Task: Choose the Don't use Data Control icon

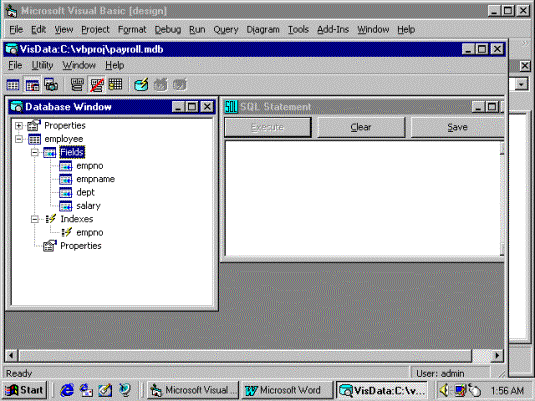Action: tap(97, 85)
